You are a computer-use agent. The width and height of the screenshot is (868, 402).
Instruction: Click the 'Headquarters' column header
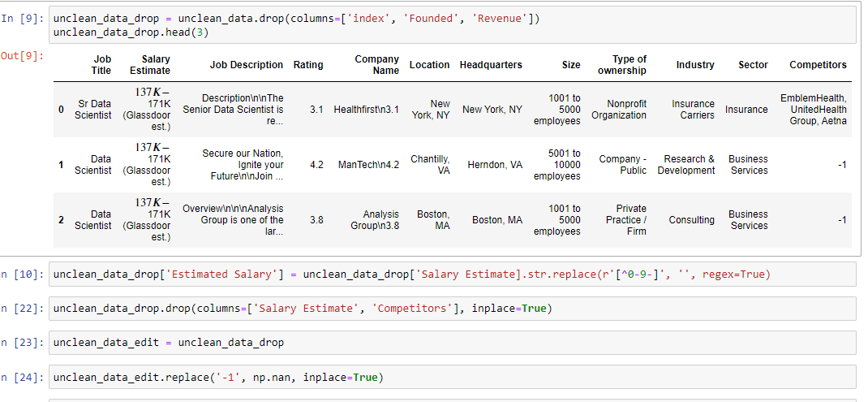pos(491,65)
